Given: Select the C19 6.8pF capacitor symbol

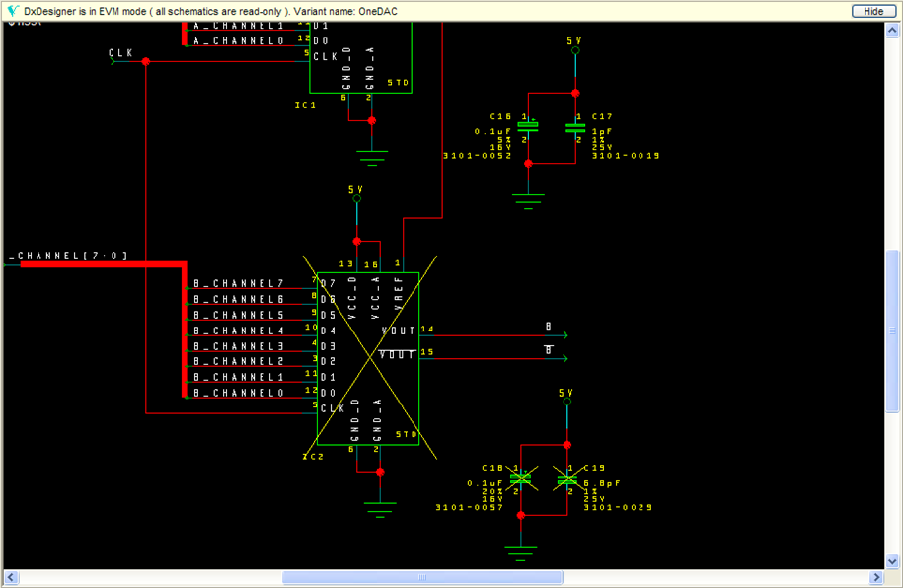Looking at the screenshot, I should pos(567,478).
